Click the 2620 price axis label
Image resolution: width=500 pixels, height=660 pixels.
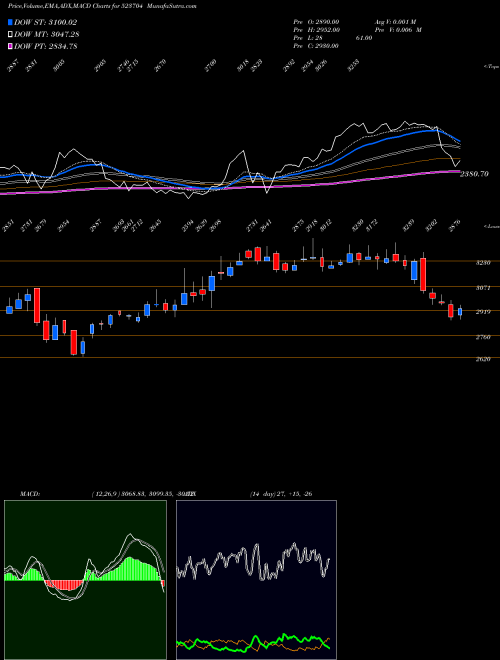483,360
